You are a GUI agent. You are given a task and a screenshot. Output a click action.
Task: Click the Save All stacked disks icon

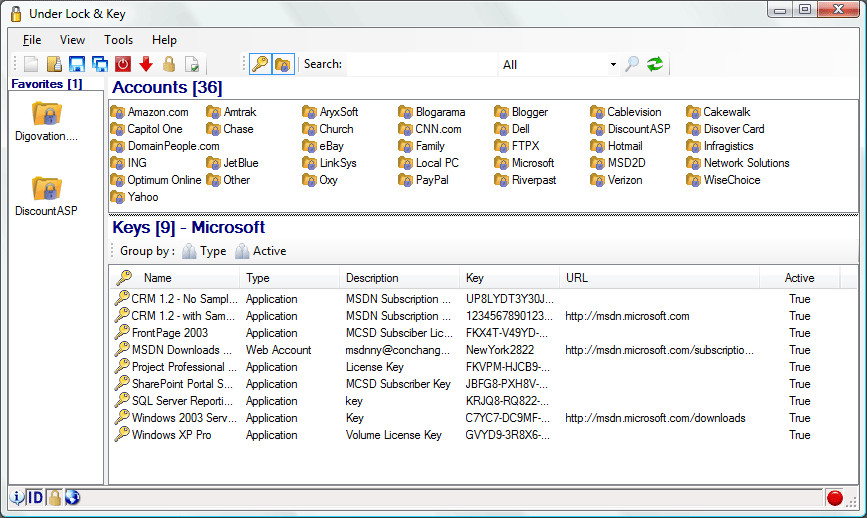(x=99, y=64)
